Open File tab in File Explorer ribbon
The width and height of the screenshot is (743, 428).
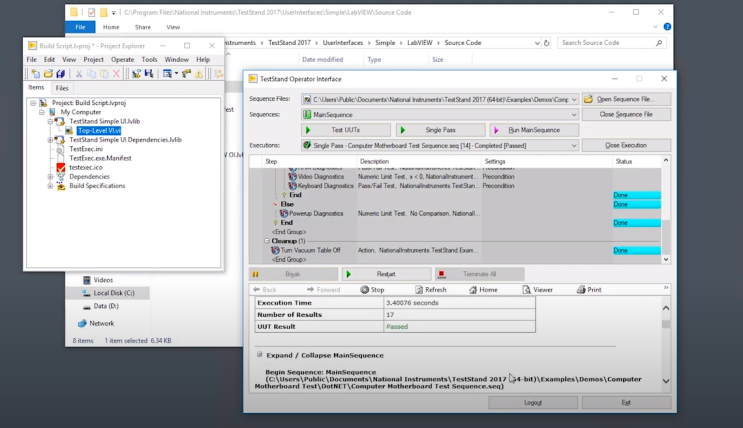pyautogui.click(x=80, y=27)
